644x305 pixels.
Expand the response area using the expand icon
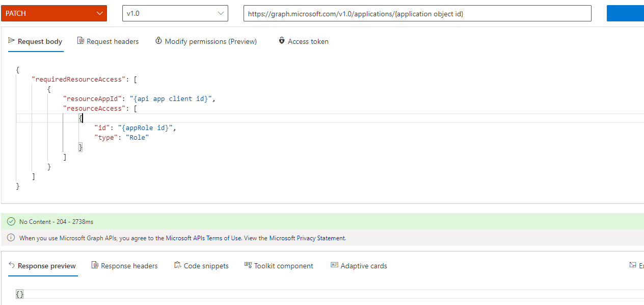point(632,265)
